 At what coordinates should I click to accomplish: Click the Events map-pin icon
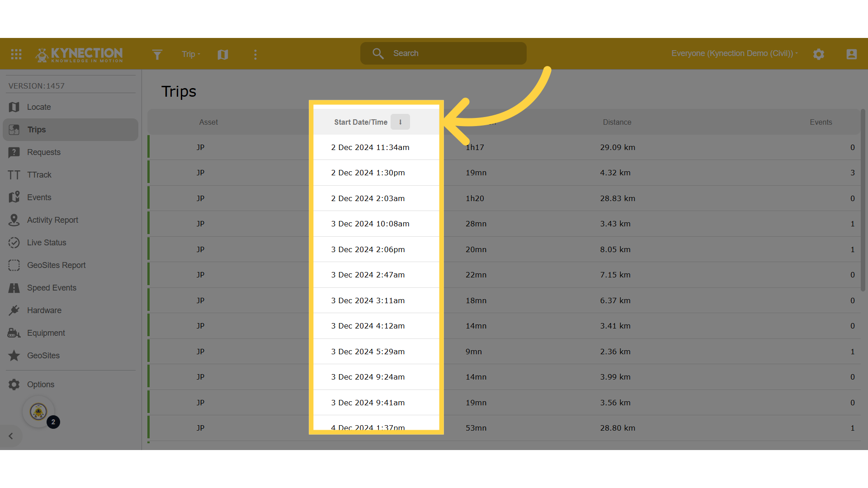click(14, 197)
